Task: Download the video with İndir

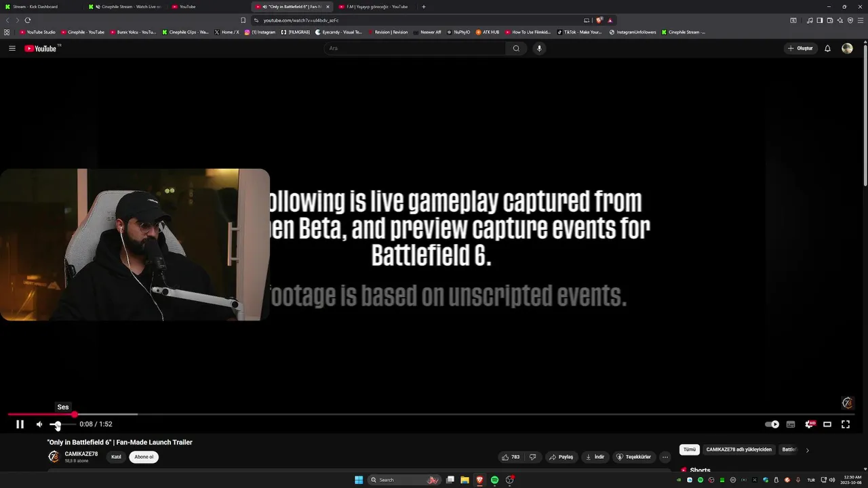Action: click(595, 457)
